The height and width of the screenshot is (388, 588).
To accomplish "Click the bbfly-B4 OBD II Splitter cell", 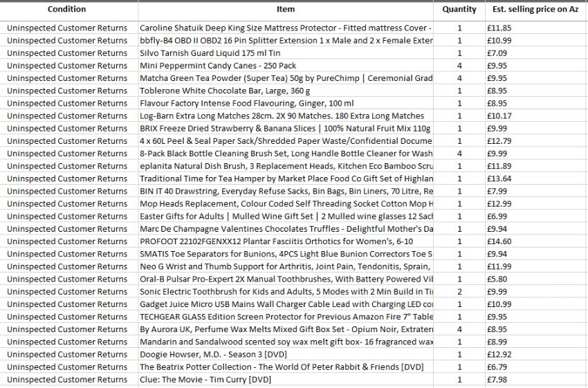I will [286, 41].
